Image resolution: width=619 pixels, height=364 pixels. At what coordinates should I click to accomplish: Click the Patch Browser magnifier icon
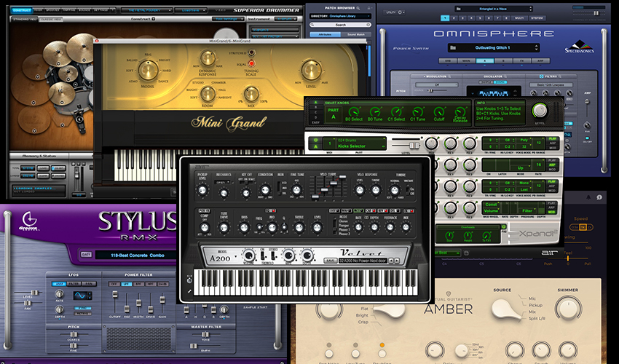tap(358, 8)
